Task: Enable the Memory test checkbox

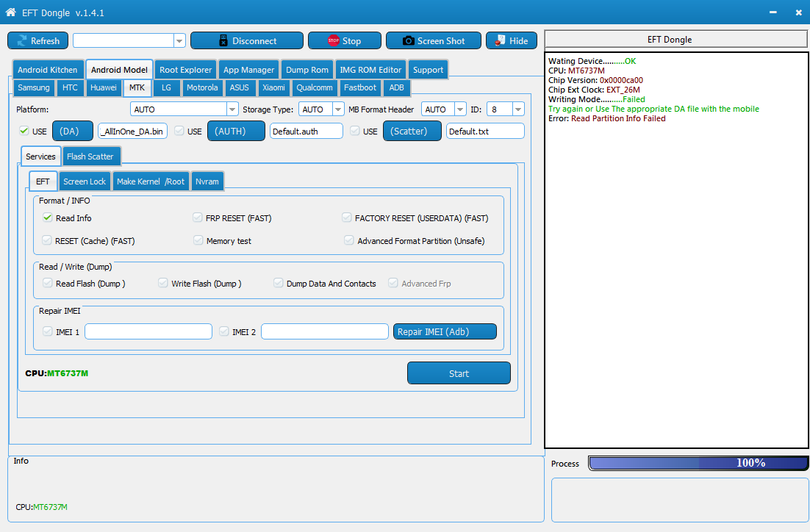Action: pyautogui.click(x=198, y=240)
